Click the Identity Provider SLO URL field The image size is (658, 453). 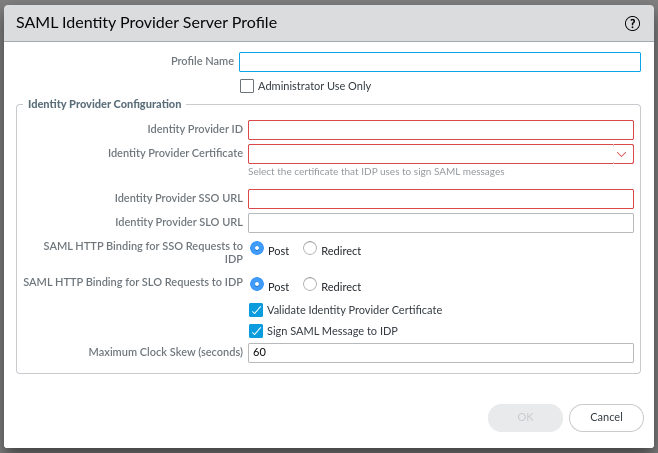(441, 223)
